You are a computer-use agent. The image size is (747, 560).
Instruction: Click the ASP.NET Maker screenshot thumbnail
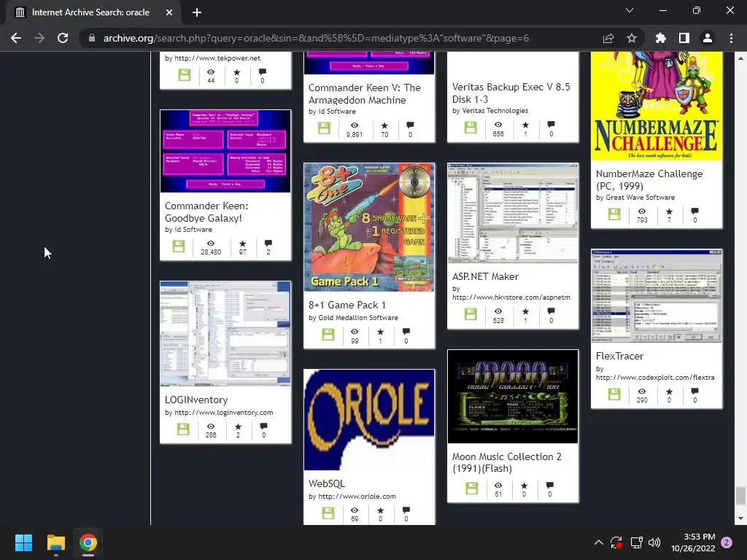tap(513, 213)
